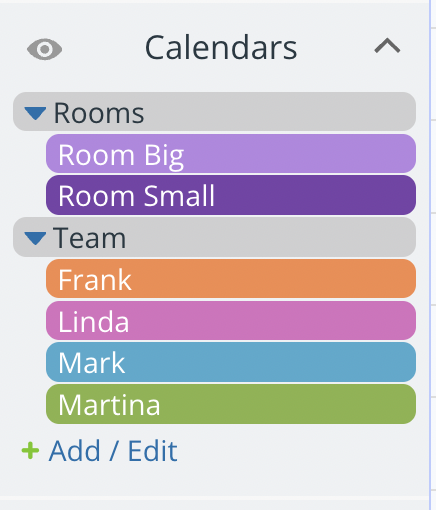Collapse the Rooms group triangle
This screenshot has height=510, width=436.
click(x=35, y=113)
